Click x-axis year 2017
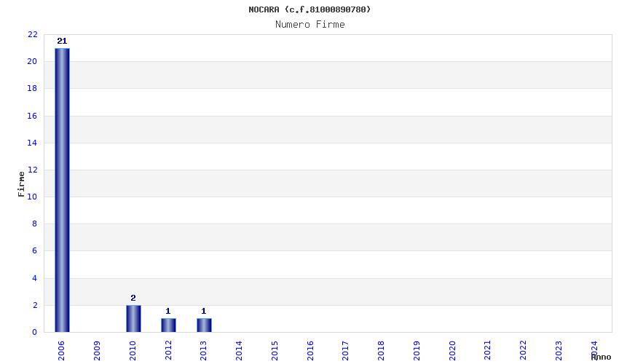Viewport: 619px width, 364px height. (345, 351)
